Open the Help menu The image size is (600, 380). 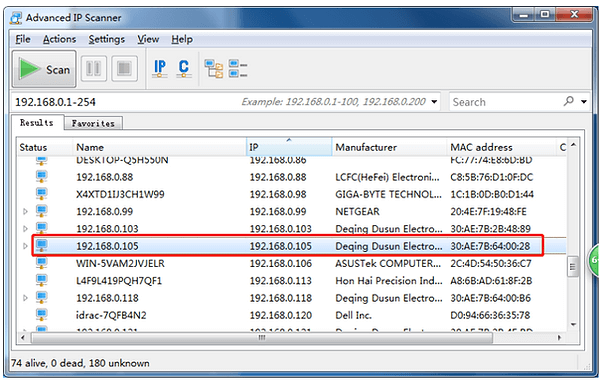(182, 39)
